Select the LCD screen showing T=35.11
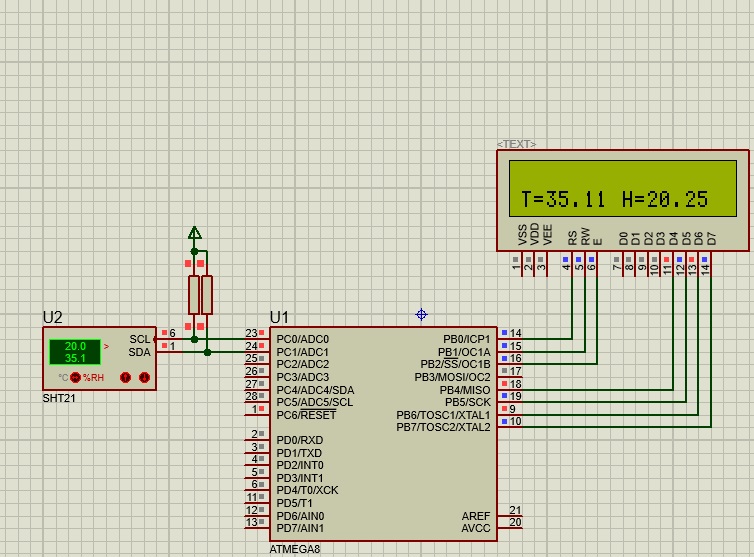Image resolution: width=754 pixels, height=557 pixels. (623, 189)
